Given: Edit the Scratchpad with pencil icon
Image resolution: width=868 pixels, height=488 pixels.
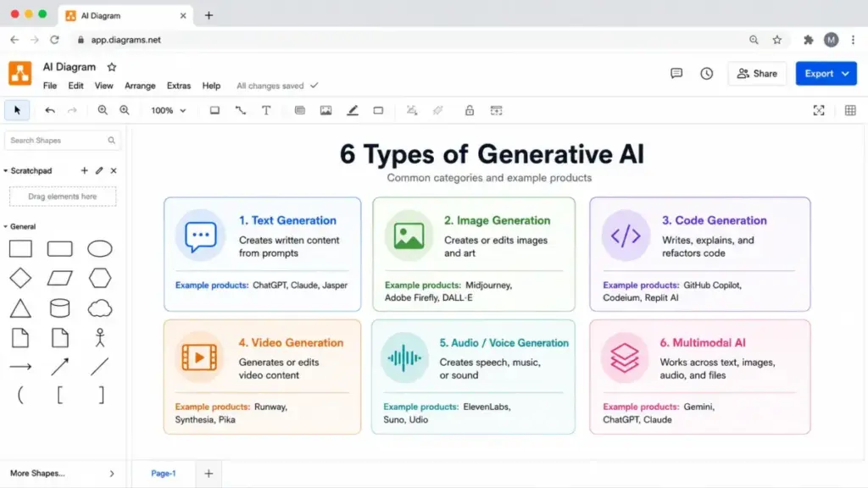Looking at the screenshot, I should pos(99,170).
